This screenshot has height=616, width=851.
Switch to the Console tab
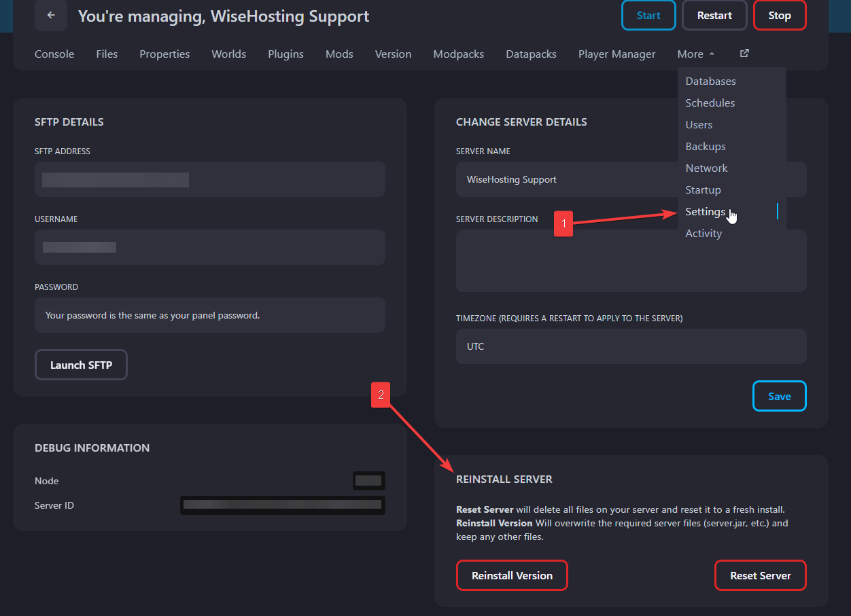pyautogui.click(x=54, y=54)
